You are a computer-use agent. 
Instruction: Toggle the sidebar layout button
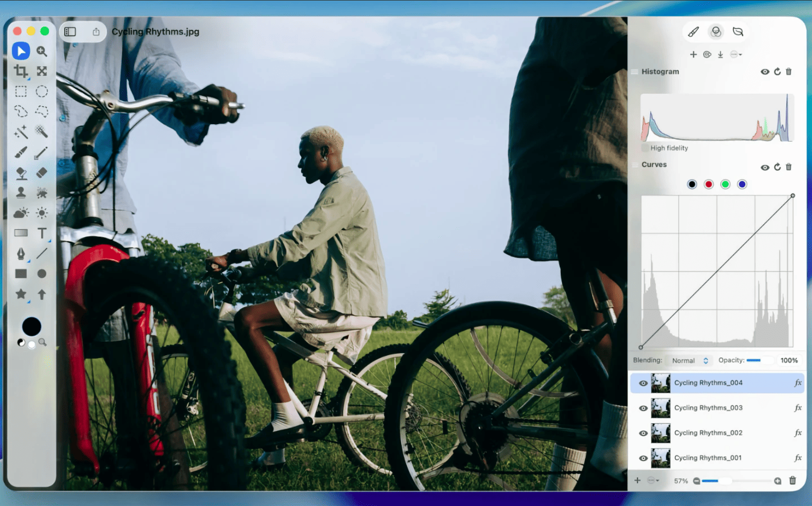pos(70,32)
